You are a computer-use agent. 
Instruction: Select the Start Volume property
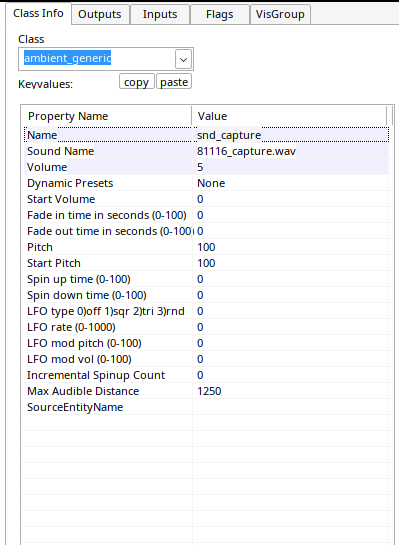pyautogui.click(x=109, y=199)
